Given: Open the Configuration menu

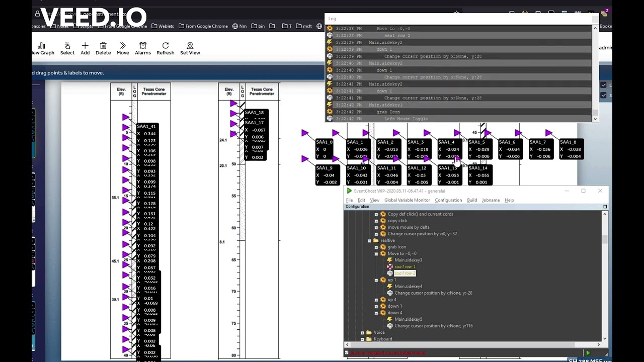Looking at the screenshot, I should pyautogui.click(x=448, y=200).
